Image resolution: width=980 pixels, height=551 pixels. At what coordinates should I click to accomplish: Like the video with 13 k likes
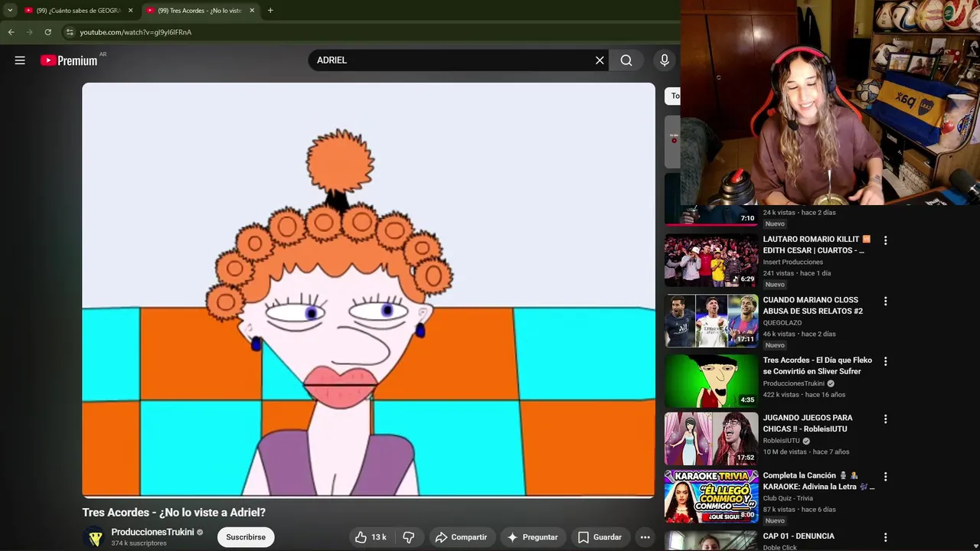(371, 537)
